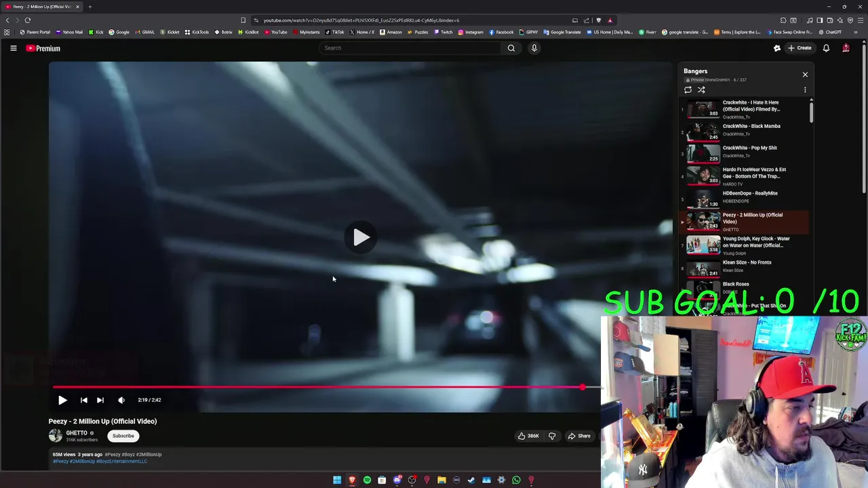Open Instagram bookmark
868x488 pixels.
pyautogui.click(x=471, y=32)
